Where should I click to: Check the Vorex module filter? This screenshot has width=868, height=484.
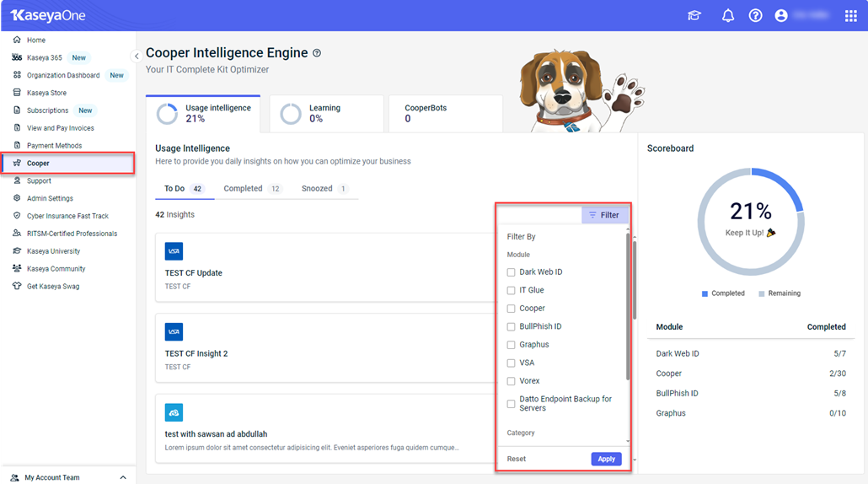click(x=511, y=381)
